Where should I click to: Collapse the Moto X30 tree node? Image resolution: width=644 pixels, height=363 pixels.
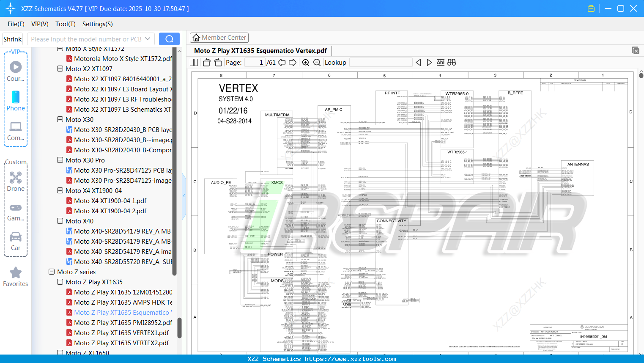(60, 120)
